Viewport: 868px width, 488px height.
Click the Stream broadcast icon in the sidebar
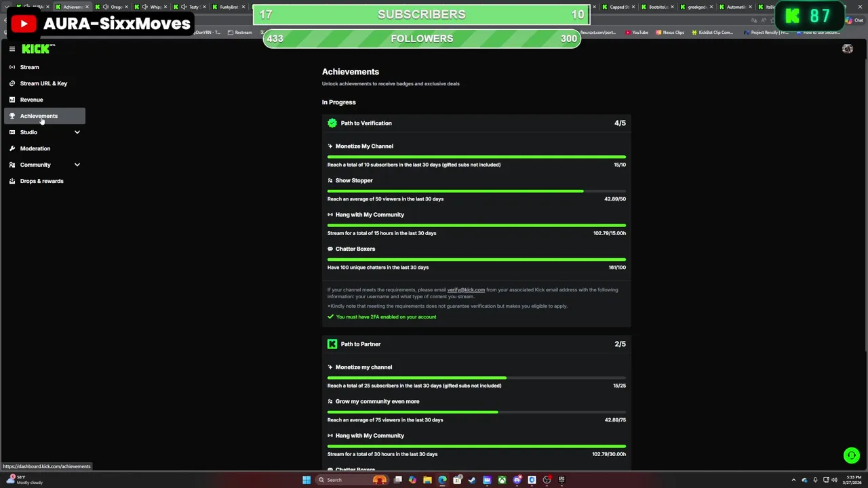point(12,67)
